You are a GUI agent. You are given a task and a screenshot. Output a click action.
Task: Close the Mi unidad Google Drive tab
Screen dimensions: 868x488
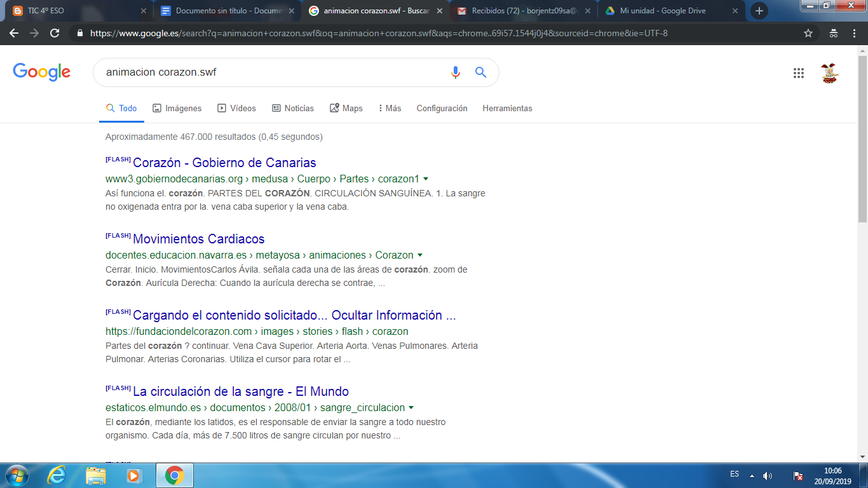click(x=735, y=11)
